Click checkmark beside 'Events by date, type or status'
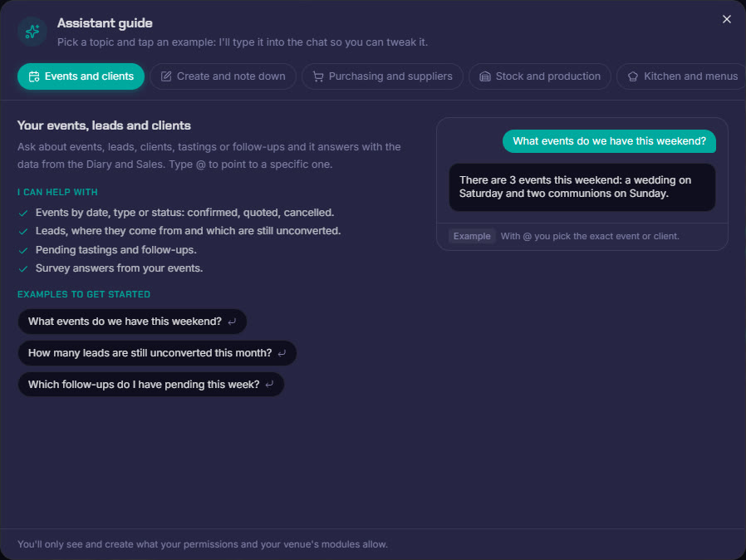Viewport: 746px width, 560px height. pyautogui.click(x=22, y=214)
